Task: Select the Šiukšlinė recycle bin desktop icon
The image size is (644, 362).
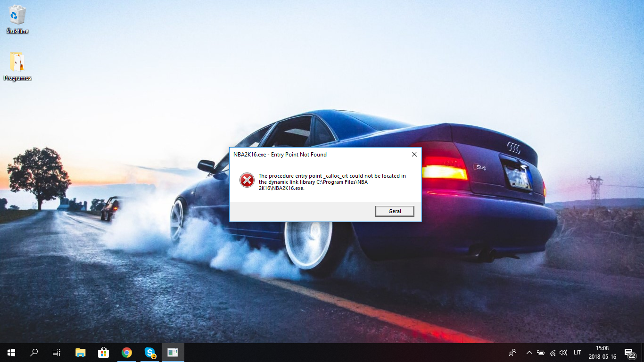Action: click(17, 20)
